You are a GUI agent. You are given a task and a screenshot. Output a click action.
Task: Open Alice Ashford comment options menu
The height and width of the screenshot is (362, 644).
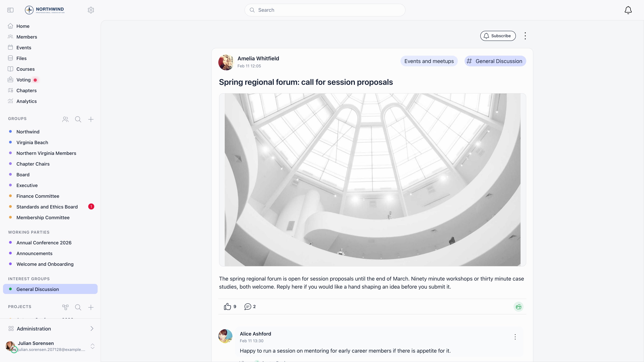pos(515,337)
